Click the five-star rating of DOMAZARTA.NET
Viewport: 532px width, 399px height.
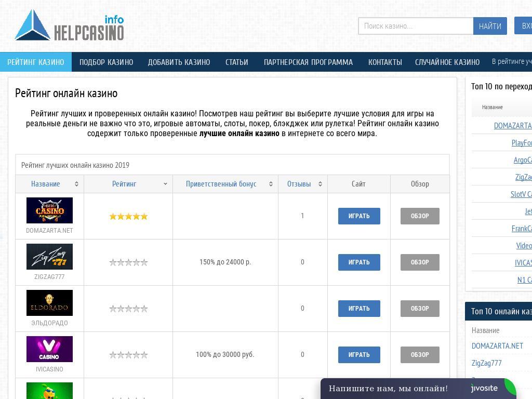[x=129, y=217]
